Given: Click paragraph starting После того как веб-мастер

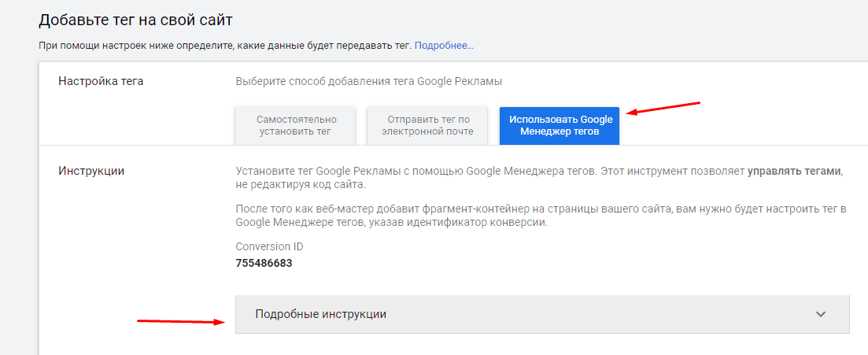Looking at the screenshot, I should pyautogui.click(x=541, y=216).
